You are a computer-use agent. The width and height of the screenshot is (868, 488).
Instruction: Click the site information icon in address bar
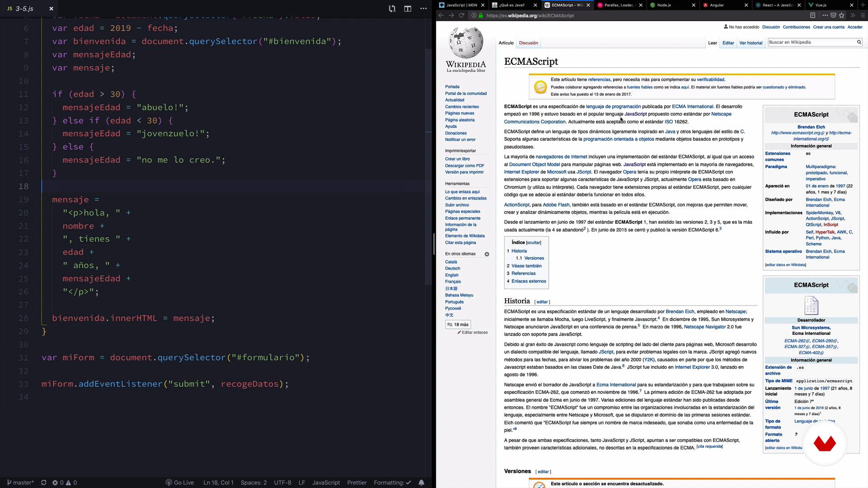tap(474, 15)
